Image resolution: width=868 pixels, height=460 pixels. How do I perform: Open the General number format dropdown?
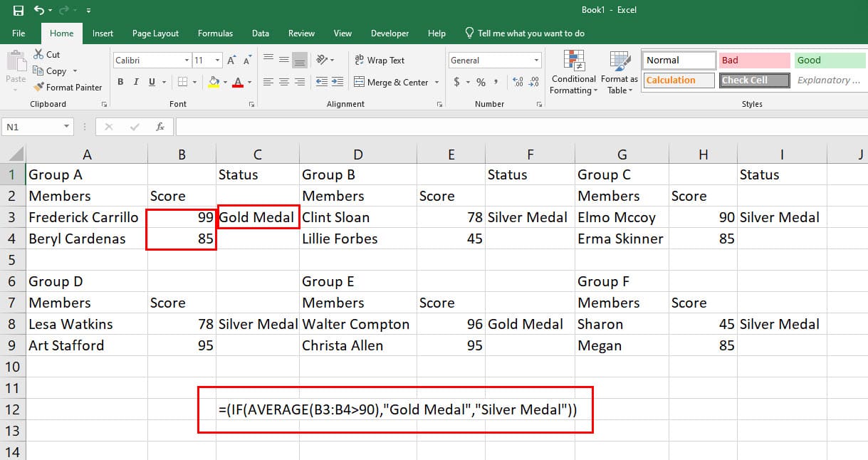click(536, 61)
